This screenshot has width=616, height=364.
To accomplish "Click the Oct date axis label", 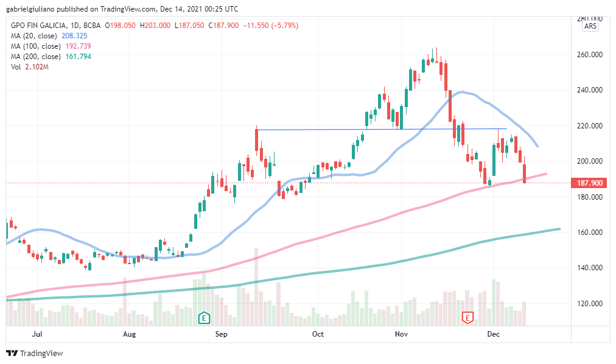I will (318, 334).
